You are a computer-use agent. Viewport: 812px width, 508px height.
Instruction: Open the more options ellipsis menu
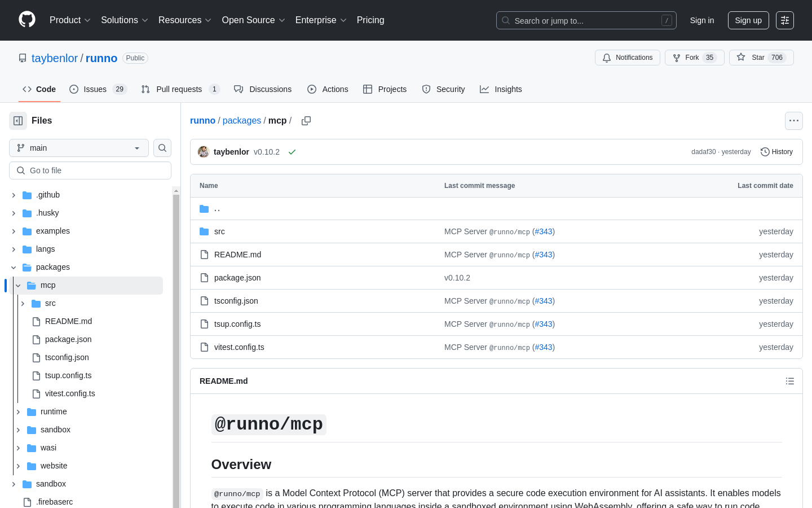(x=794, y=121)
